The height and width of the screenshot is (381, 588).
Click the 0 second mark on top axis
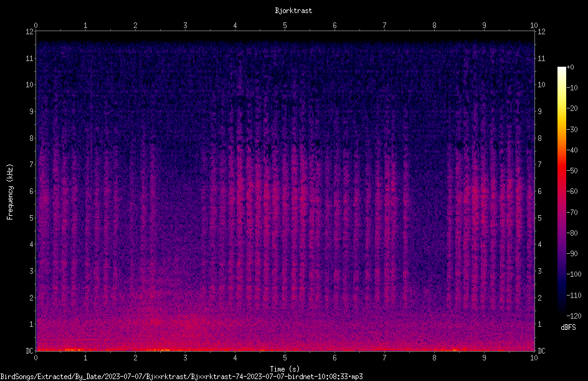tap(36, 26)
